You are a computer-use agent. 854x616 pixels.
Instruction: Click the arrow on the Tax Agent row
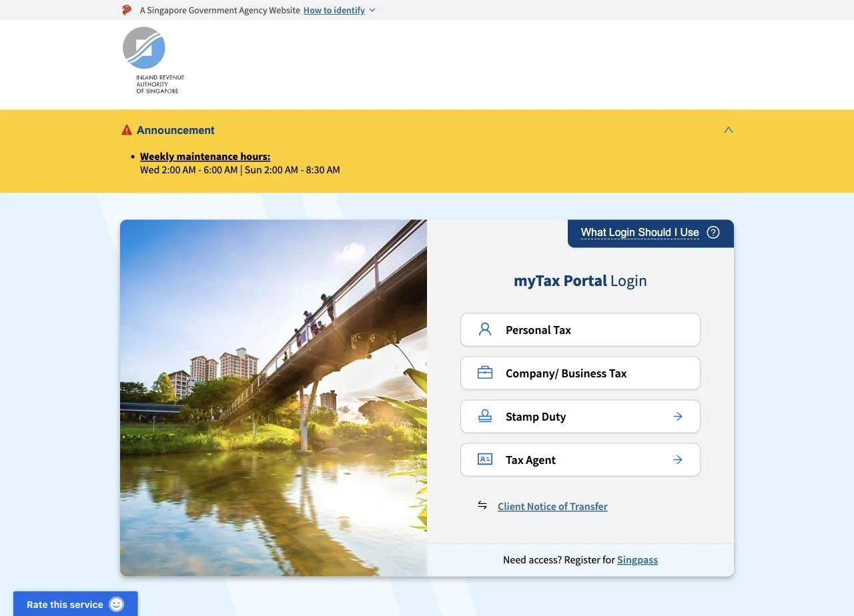(x=678, y=460)
